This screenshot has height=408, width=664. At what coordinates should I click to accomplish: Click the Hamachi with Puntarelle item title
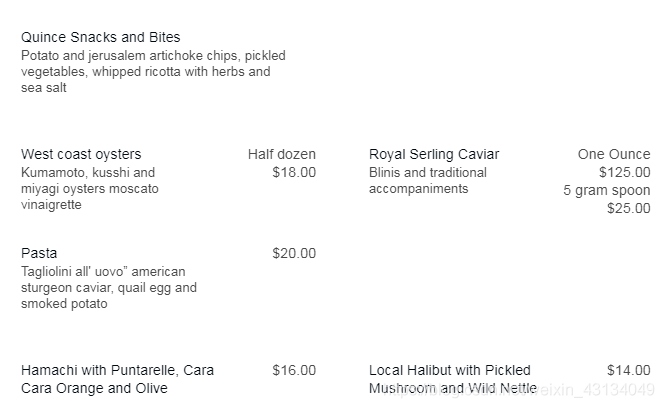pos(117,379)
